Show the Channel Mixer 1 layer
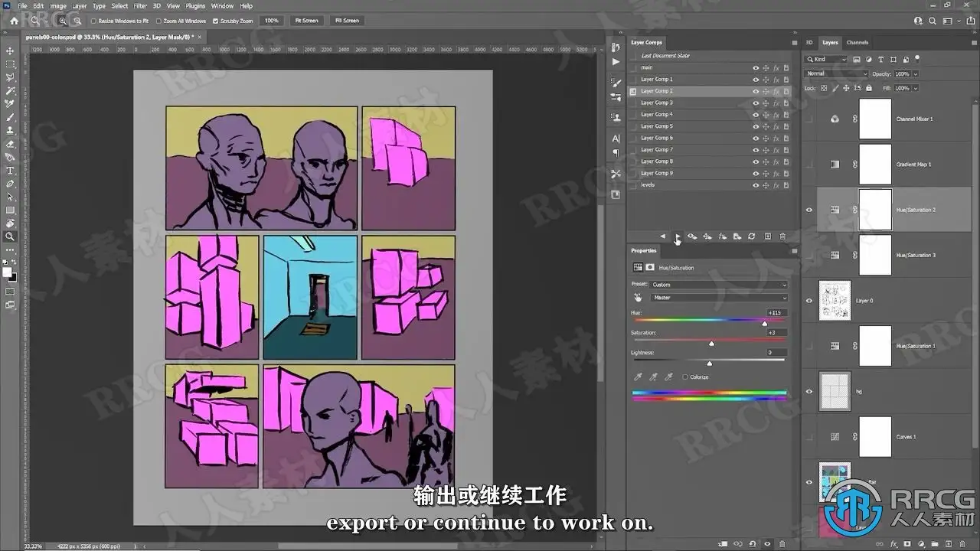Screen dimensions: 980x551 (809, 119)
